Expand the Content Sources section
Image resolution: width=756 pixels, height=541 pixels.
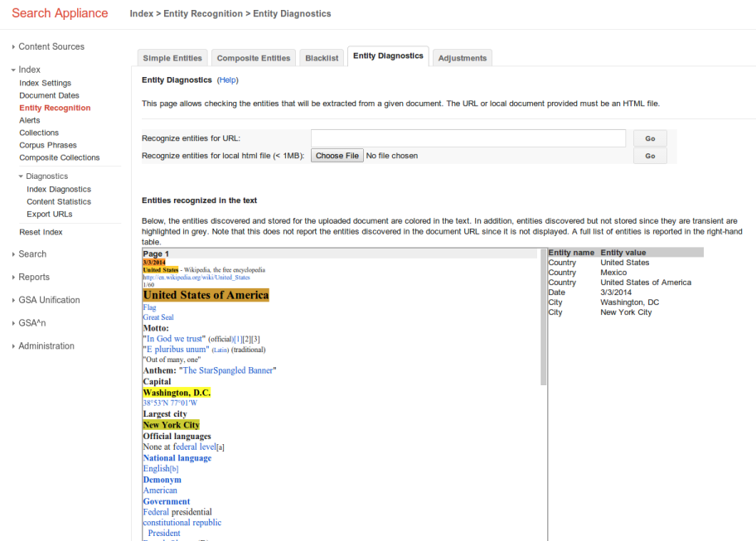click(x=51, y=46)
